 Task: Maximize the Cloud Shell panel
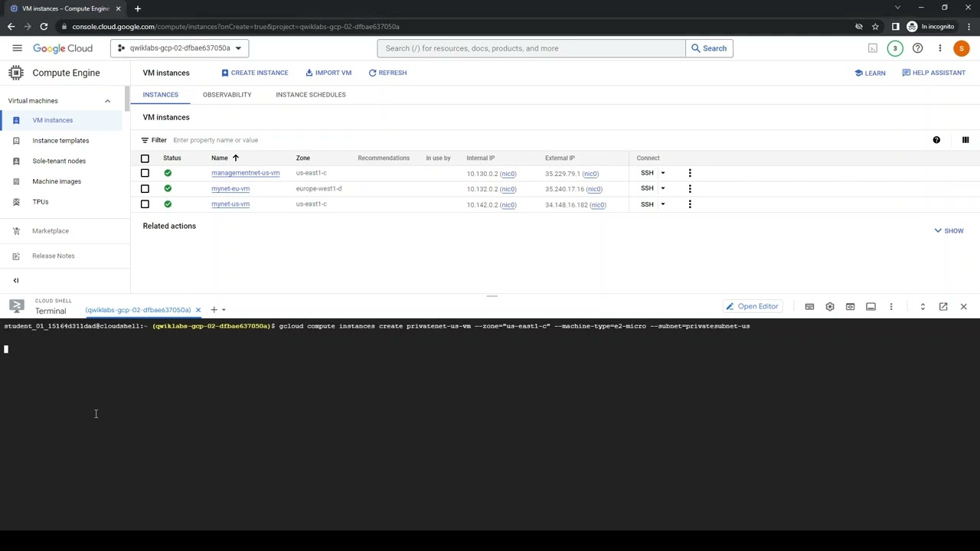coord(923,307)
